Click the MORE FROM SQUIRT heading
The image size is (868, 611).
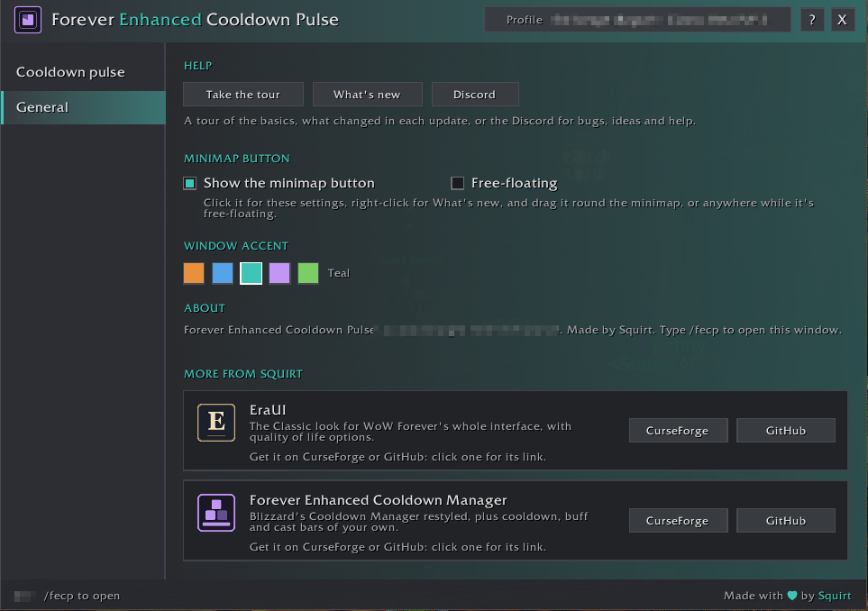(243, 374)
